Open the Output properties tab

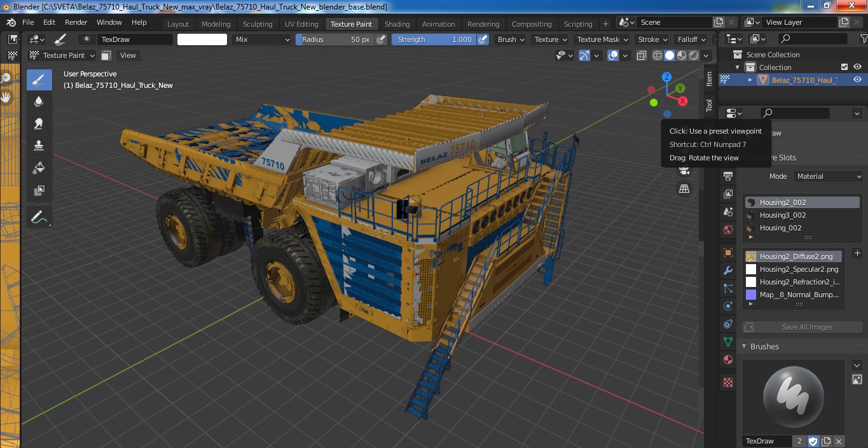(x=728, y=176)
